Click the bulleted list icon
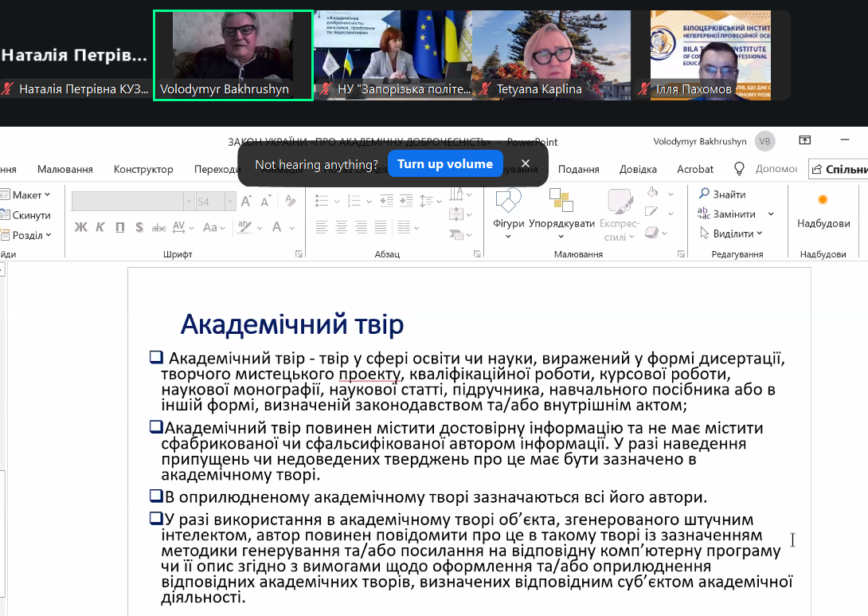 (322, 201)
